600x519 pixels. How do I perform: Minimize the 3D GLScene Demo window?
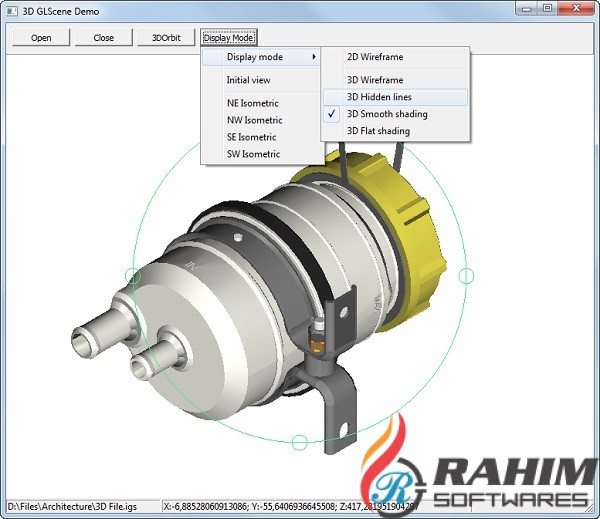(x=527, y=8)
